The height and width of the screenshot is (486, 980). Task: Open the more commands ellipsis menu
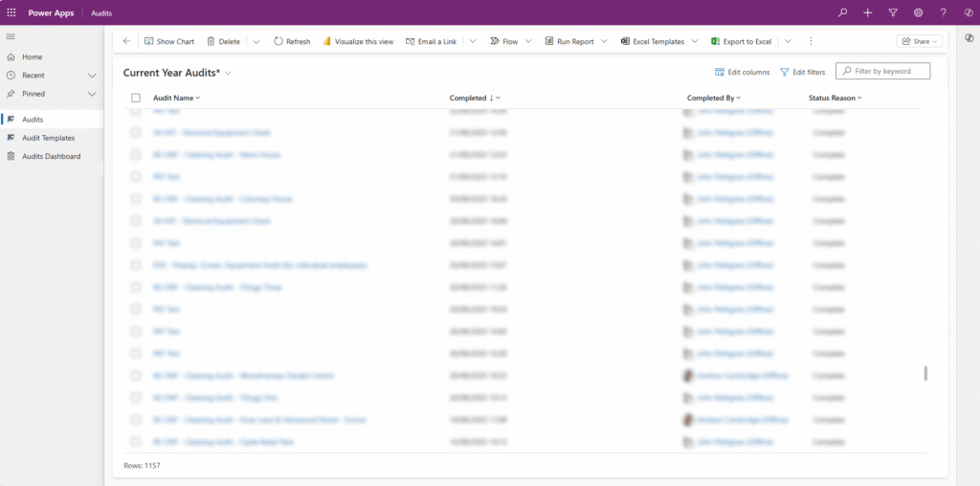click(x=811, y=41)
